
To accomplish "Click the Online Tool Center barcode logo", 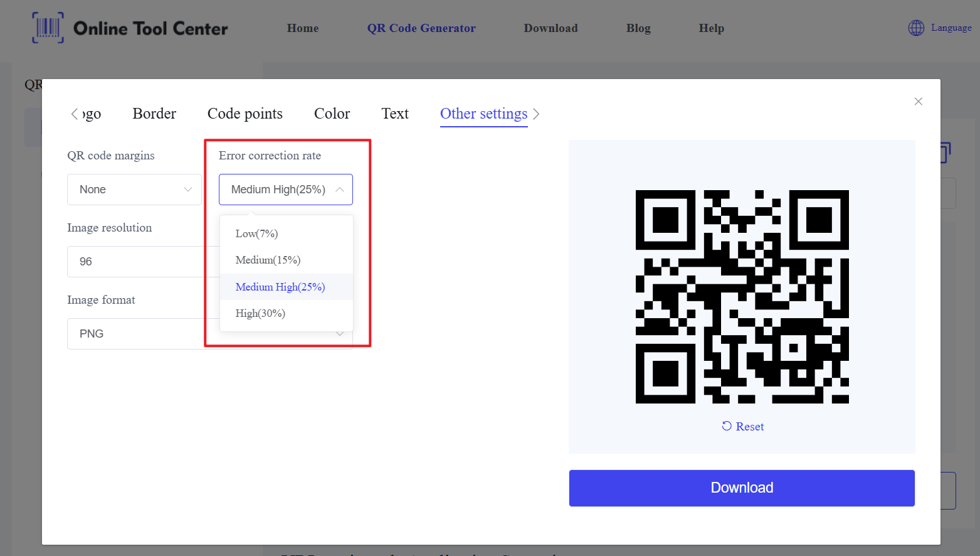I will (48, 28).
